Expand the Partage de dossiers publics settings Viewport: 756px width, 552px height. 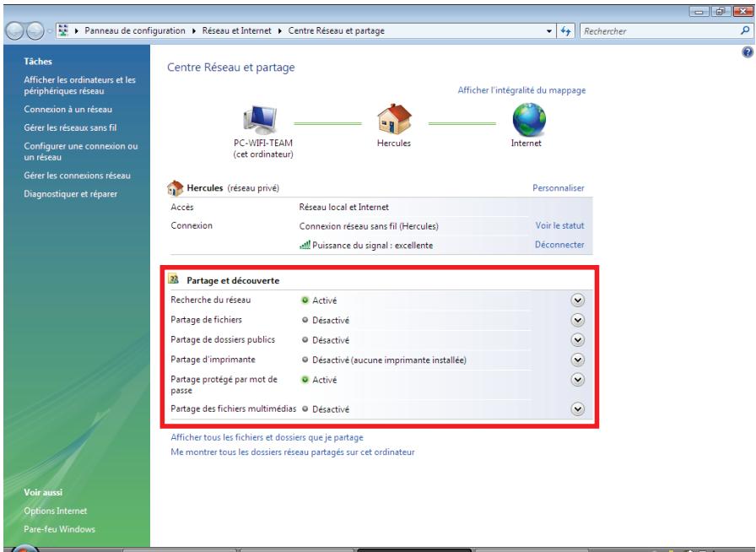tap(577, 339)
